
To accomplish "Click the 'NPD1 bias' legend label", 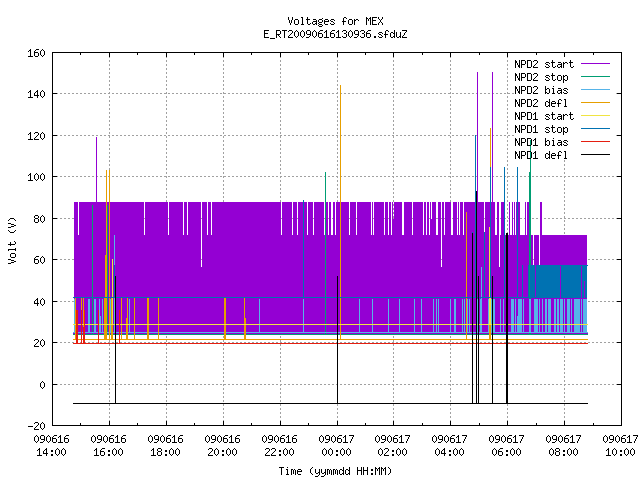I will pyautogui.click(x=541, y=142).
